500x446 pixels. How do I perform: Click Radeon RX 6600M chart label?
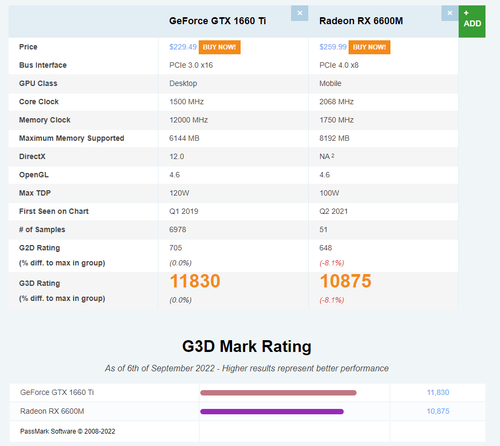(52, 411)
